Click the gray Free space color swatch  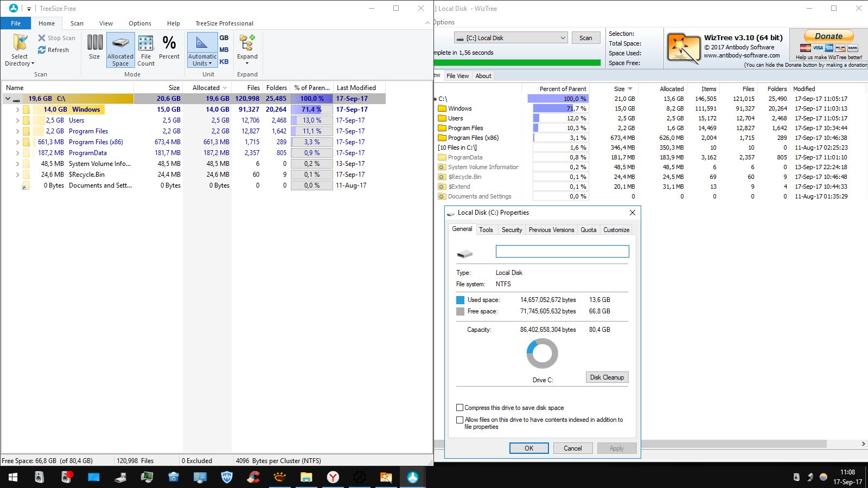tap(461, 311)
